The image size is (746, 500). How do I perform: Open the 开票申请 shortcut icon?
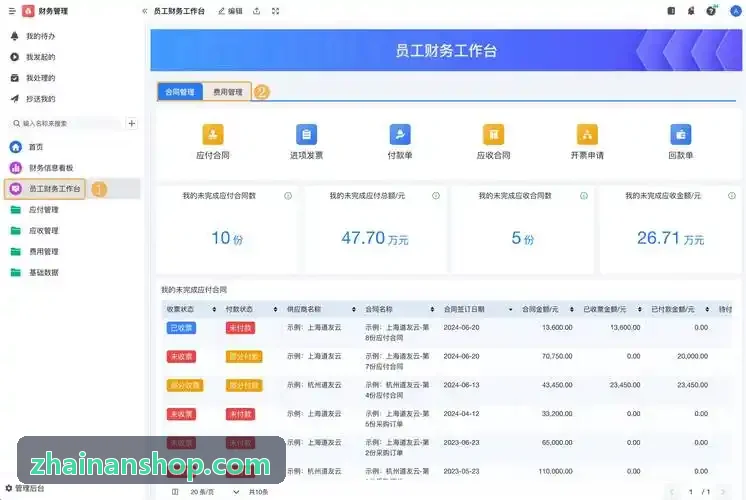[x=587, y=135]
